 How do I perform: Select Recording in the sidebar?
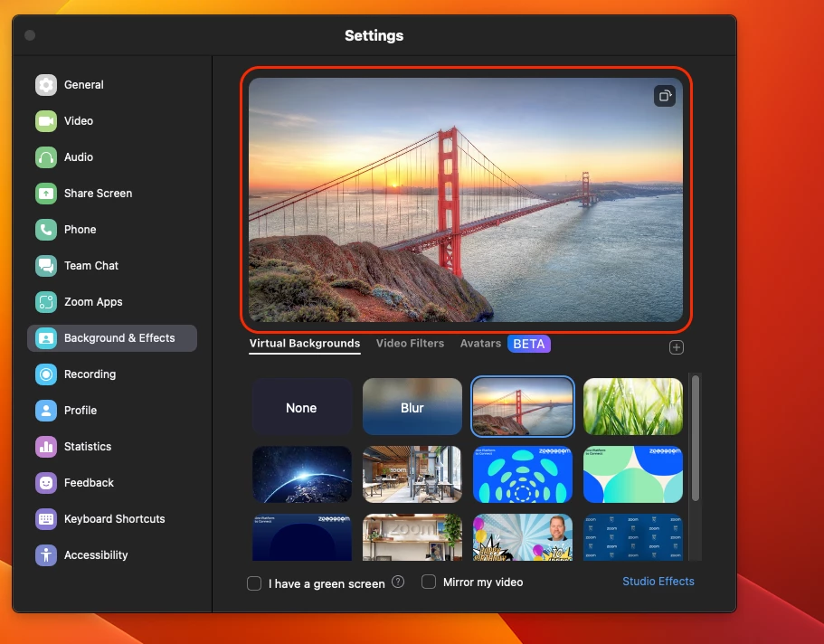click(x=112, y=374)
